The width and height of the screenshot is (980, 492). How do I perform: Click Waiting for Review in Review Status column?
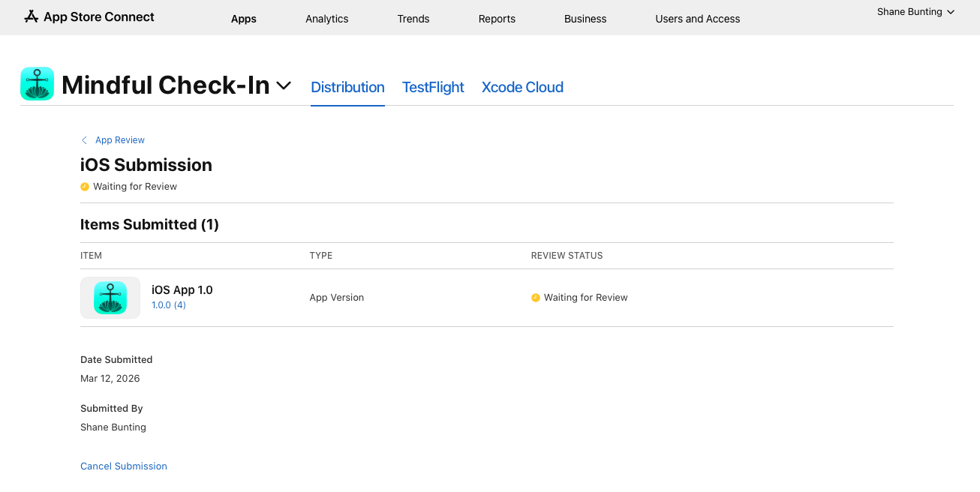tap(586, 298)
